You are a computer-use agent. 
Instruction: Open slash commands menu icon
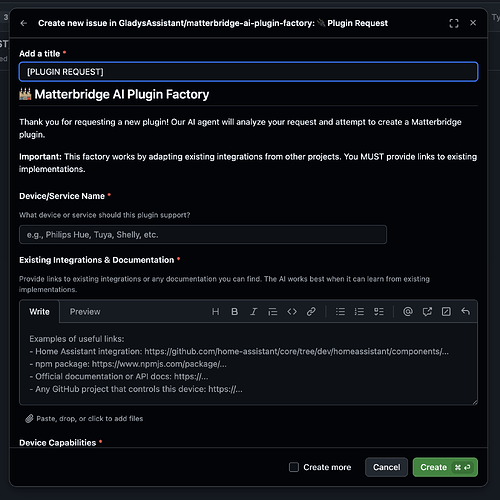[446, 312]
